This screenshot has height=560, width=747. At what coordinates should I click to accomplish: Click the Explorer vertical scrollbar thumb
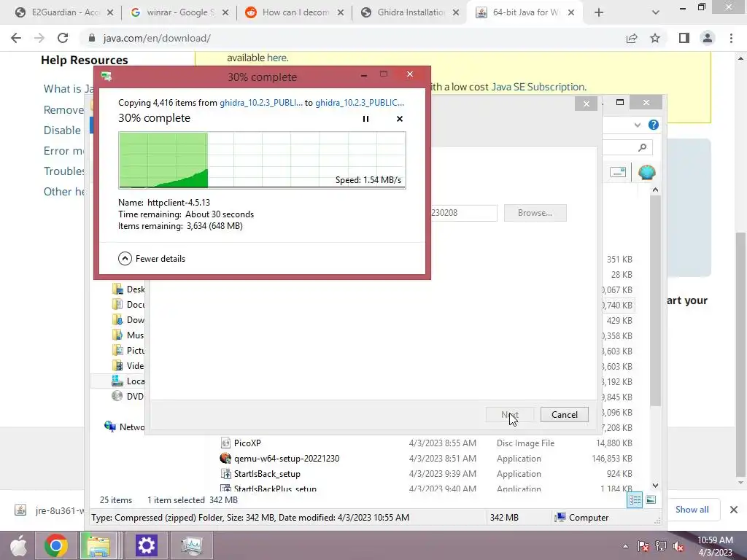(x=655, y=300)
